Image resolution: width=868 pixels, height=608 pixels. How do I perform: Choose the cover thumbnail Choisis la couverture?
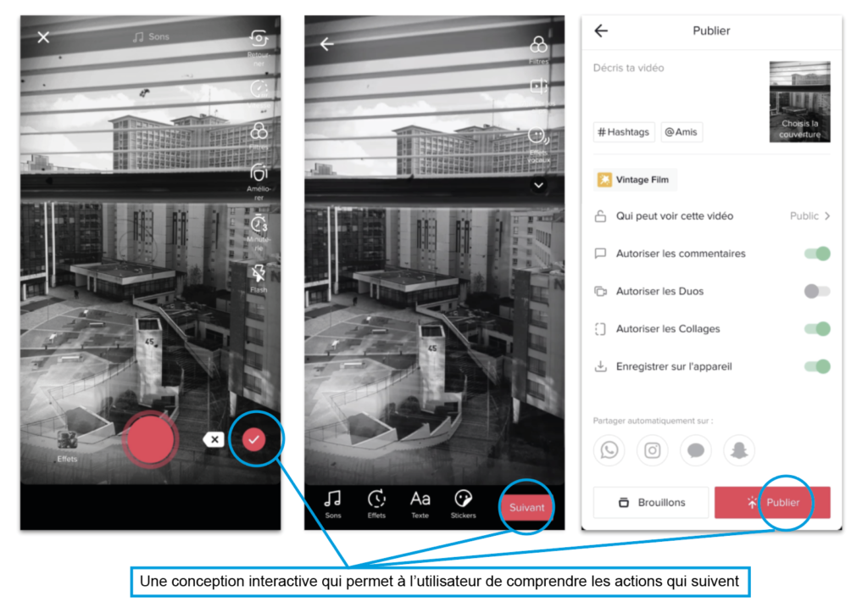click(799, 102)
